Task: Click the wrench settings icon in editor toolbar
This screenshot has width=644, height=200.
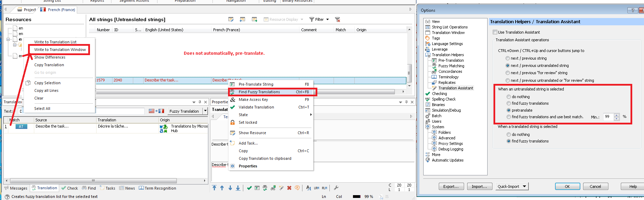Action: 336,188
